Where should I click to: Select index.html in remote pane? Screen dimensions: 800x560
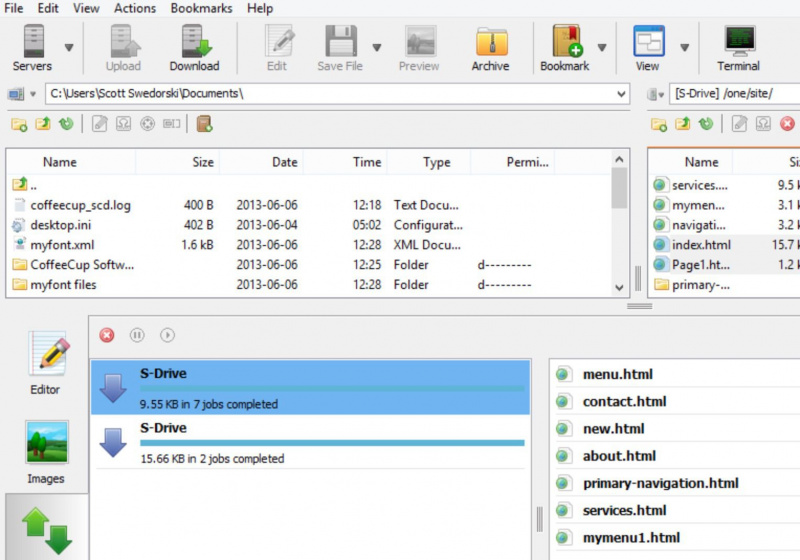pos(725,245)
